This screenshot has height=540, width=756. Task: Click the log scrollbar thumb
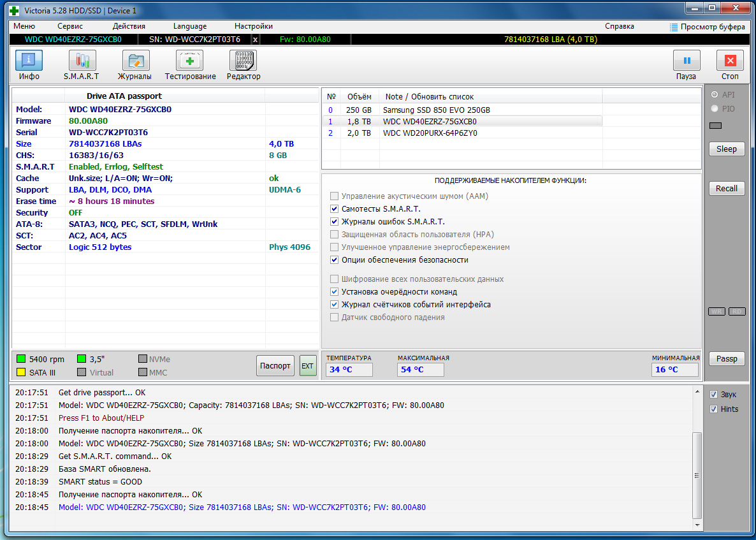[x=697, y=475]
